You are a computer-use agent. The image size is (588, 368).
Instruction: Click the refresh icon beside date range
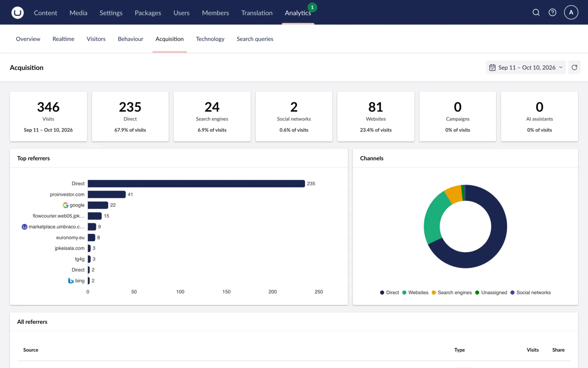(574, 67)
